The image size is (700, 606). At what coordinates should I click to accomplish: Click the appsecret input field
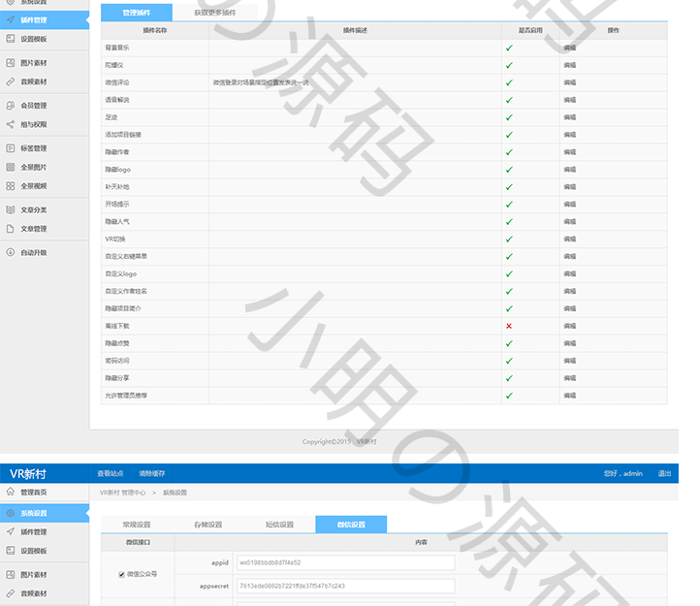[x=346, y=586]
